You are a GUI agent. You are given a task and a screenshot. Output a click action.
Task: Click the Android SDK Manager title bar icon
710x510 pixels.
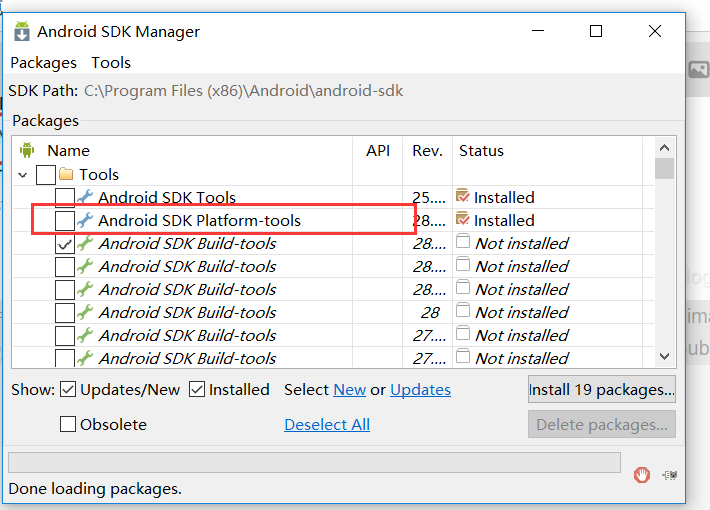pos(21,31)
